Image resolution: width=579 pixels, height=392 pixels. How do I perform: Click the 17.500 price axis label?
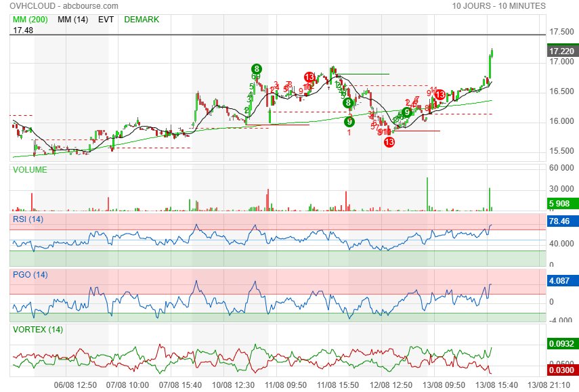pos(561,32)
